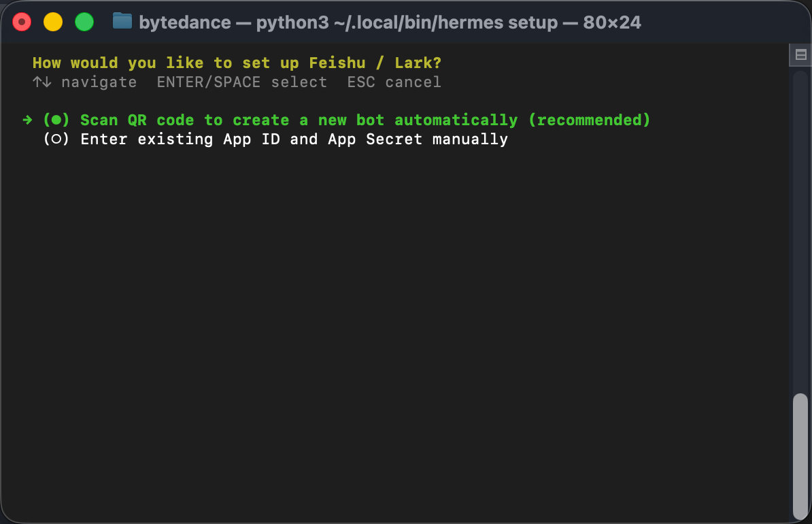This screenshot has height=524, width=812.
Task: Choose 'Enter existing App ID and App Secret manually'
Action: [x=294, y=140]
